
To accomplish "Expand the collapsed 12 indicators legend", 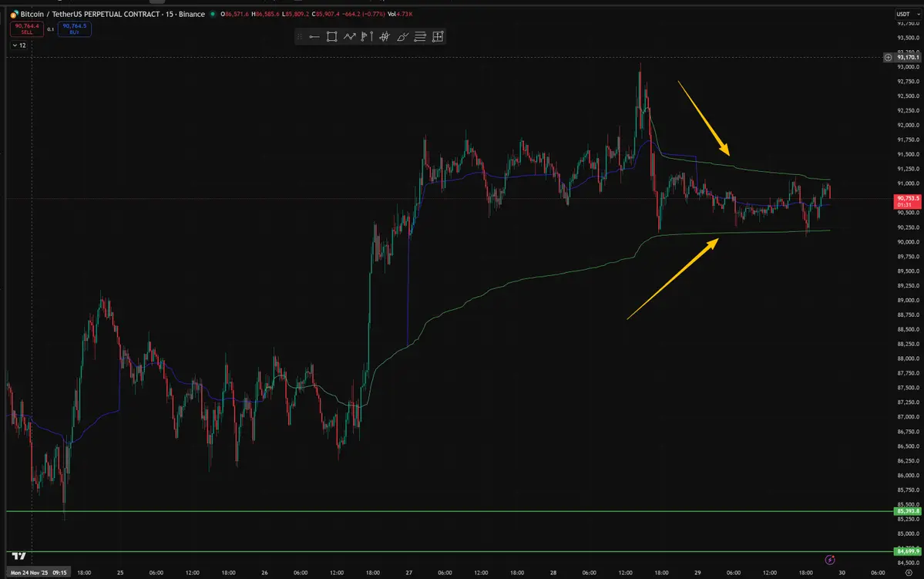I will pyautogui.click(x=18, y=45).
